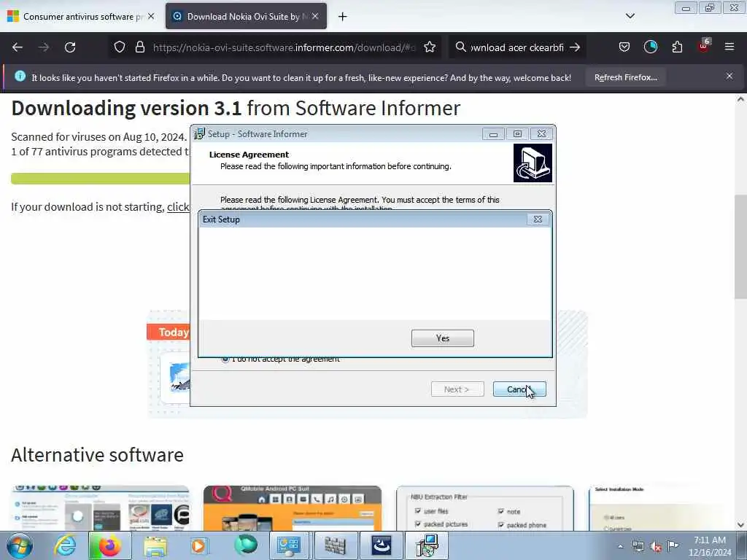747x560 pixels.
Task: Open uBlock extension with badge 6
Action: 704,46
